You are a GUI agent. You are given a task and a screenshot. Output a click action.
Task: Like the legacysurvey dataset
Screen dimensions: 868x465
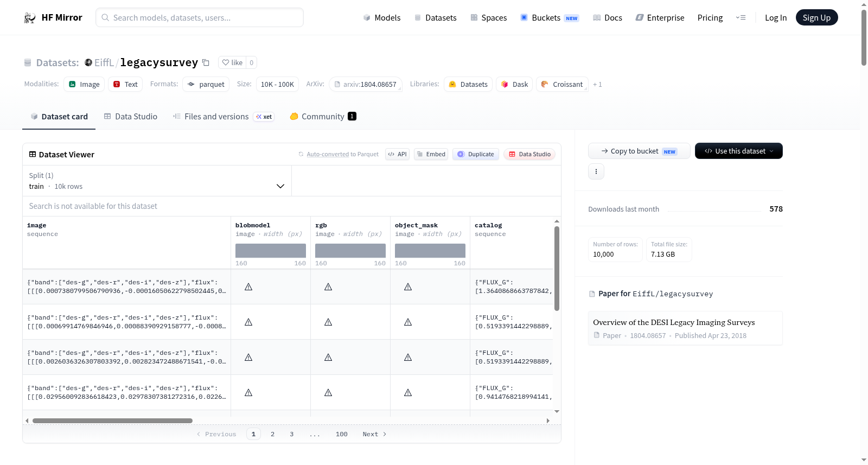click(232, 62)
